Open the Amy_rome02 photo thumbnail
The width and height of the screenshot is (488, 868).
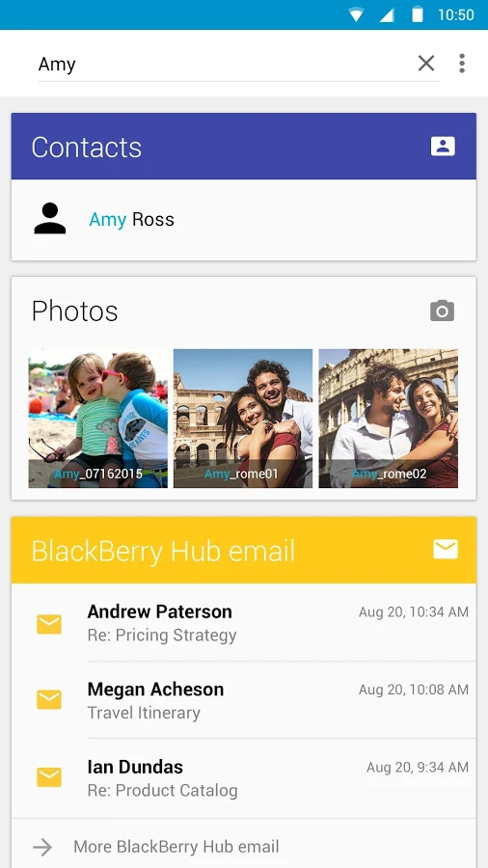click(x=389, y=418)
